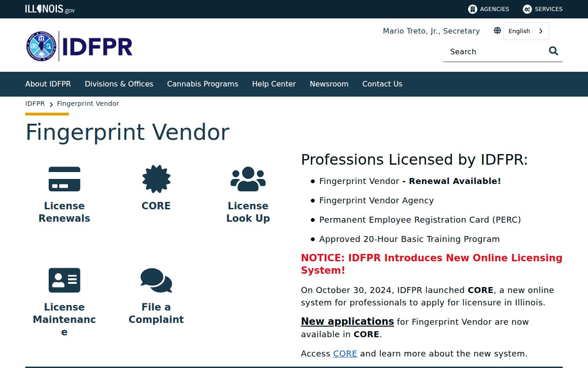Click the IDFPR seal logo
Screen dimensions: 588x368
[x=41, y=46]
